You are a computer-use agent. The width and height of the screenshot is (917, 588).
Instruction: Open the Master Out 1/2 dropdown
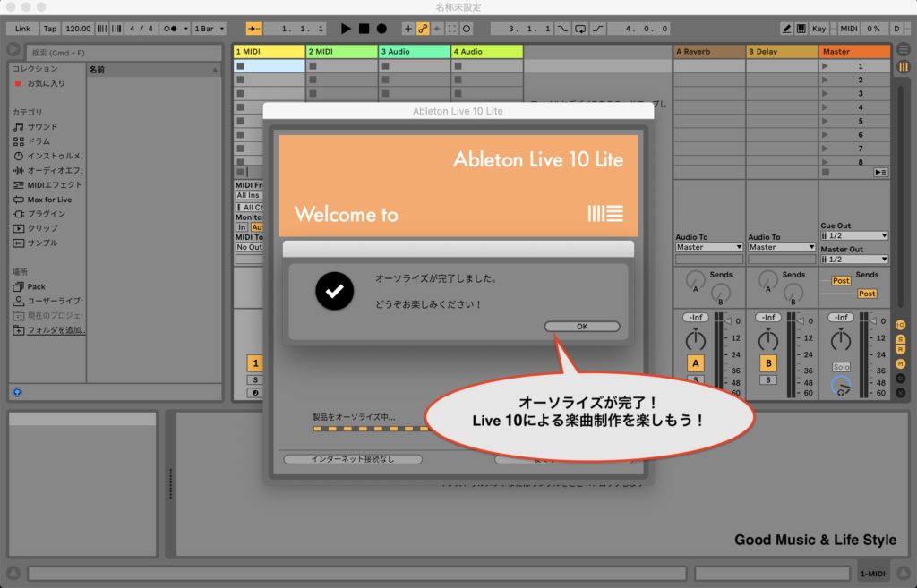pos(853,259)
